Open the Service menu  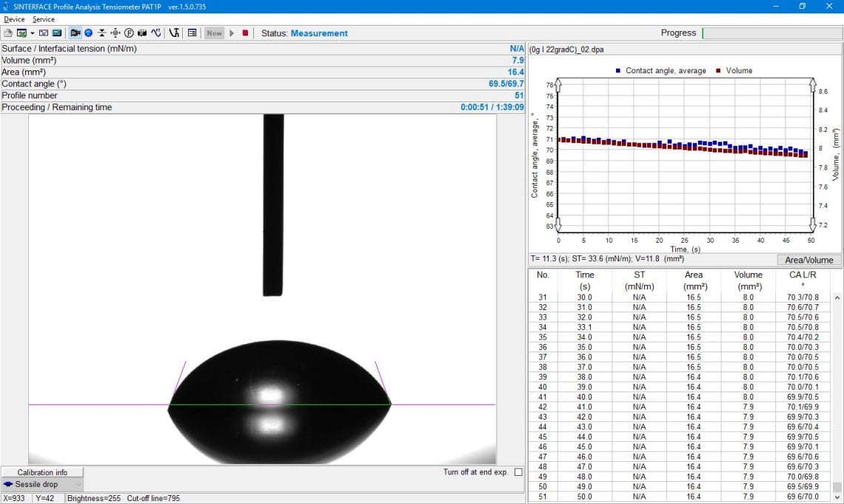pyautogui.click(x=44, y=19)
